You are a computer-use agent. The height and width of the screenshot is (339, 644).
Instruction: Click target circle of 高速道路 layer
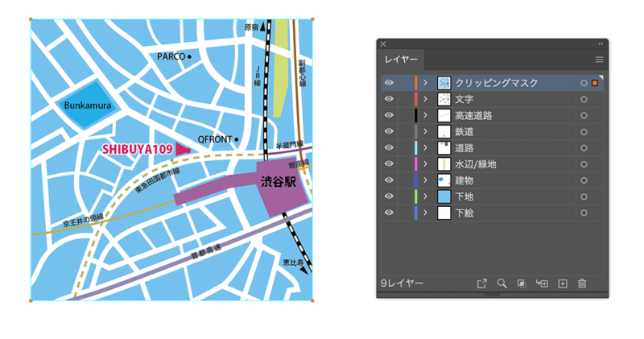click(x=584, y=116)
